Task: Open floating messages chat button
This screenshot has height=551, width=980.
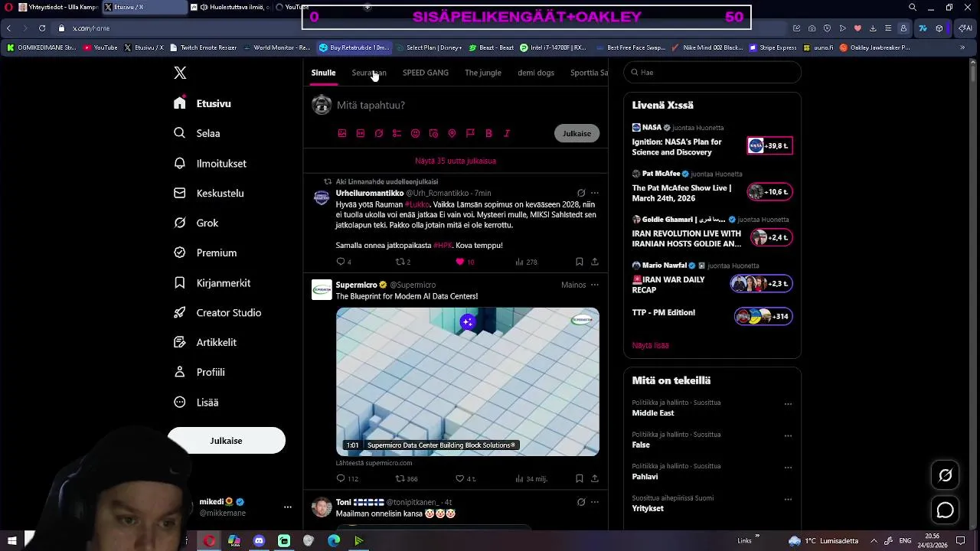Action: pyautogui.click(x=946, y=510)
